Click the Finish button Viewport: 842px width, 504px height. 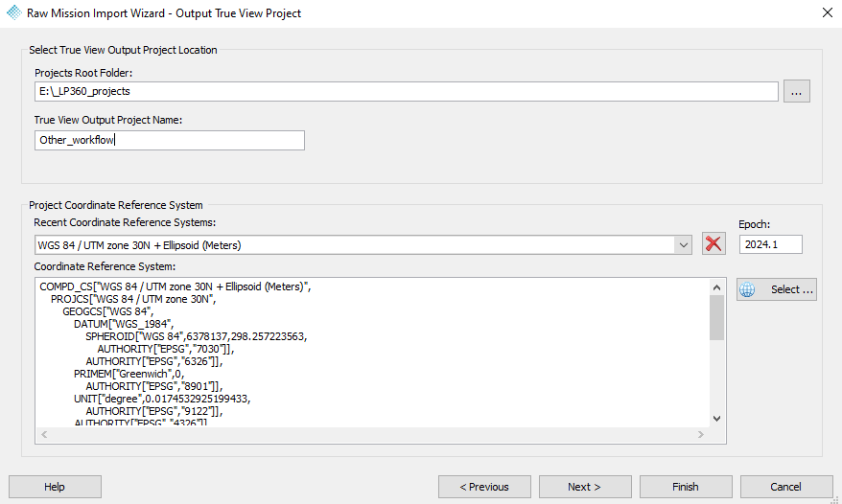coord(686,487)
